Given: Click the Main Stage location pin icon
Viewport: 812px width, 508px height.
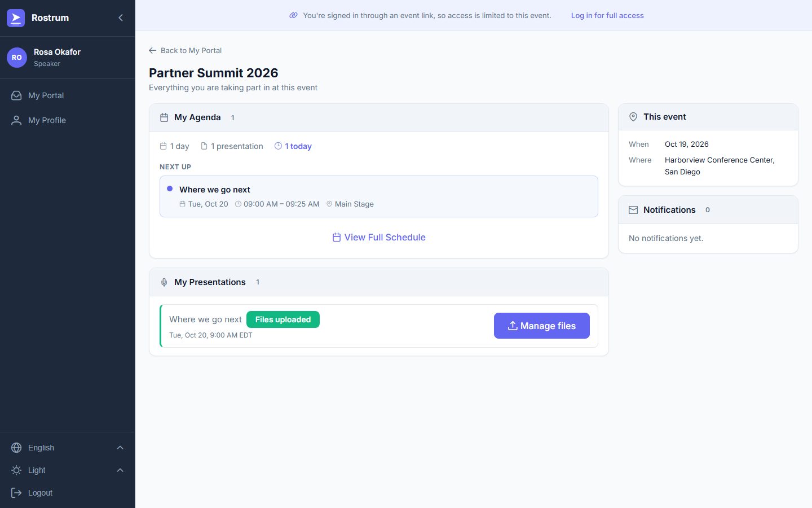Looking at the screenshot, I should coord(329,204).
